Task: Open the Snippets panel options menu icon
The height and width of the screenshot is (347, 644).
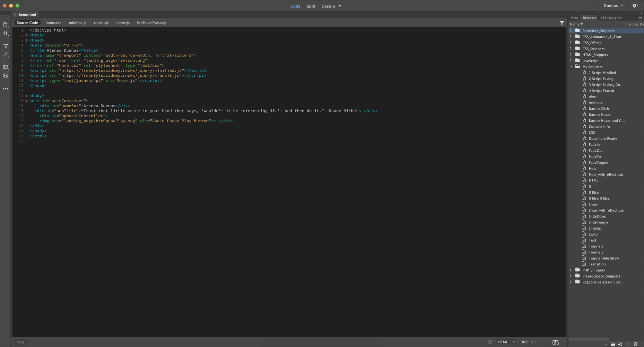Action: [640, 18]
